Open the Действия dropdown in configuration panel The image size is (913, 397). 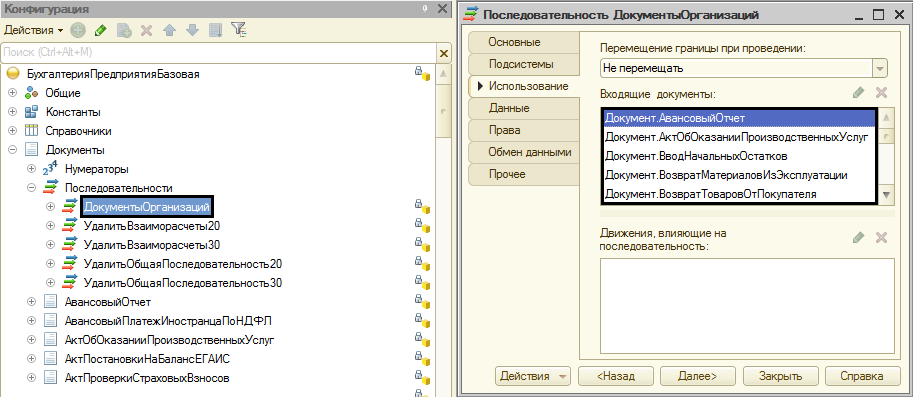(33, 30)
